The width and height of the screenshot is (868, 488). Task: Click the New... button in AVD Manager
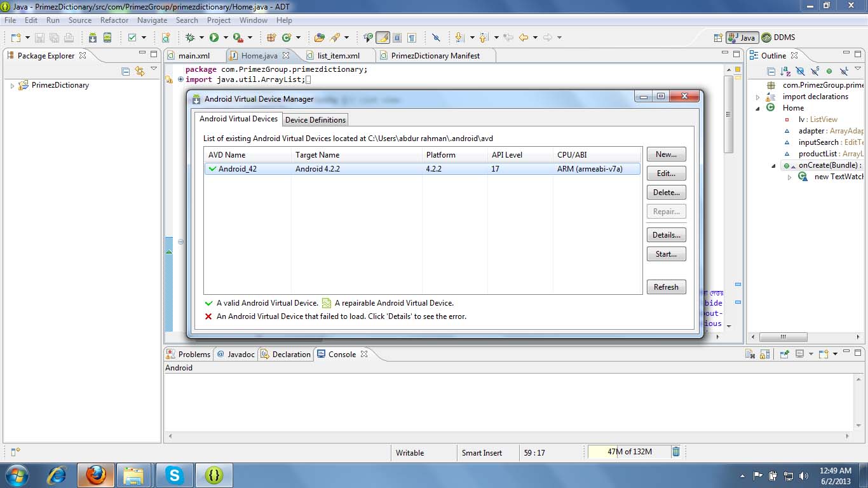tap(666, 154)
